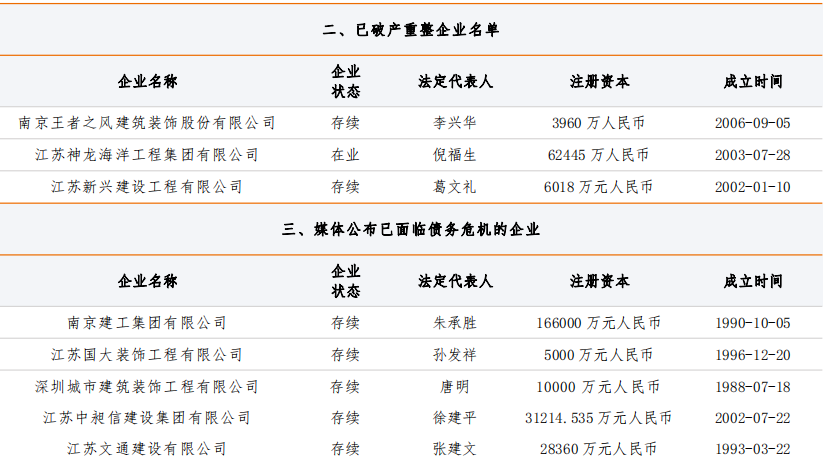
Task: Click legal representative '朱承胜'
Action: (x=455, y=323)
